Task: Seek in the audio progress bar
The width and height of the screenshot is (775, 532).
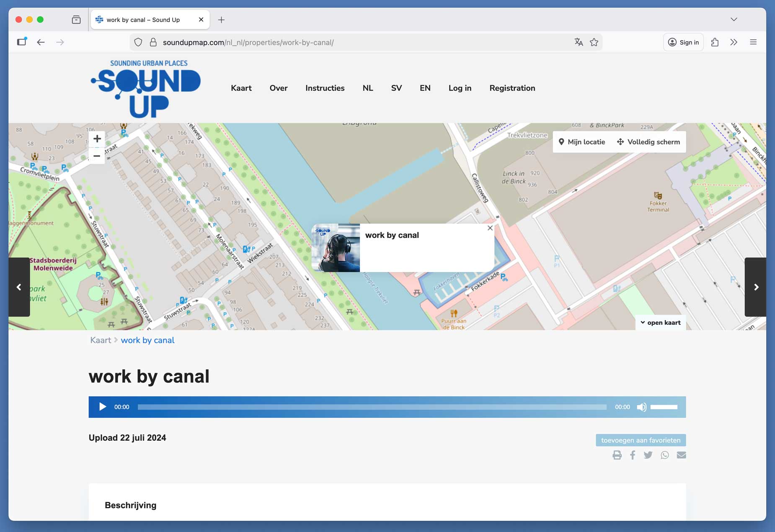Action: point(372,407)
